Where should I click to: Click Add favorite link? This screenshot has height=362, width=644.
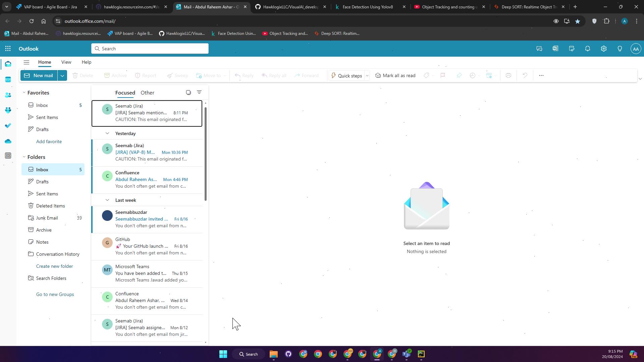49,141
